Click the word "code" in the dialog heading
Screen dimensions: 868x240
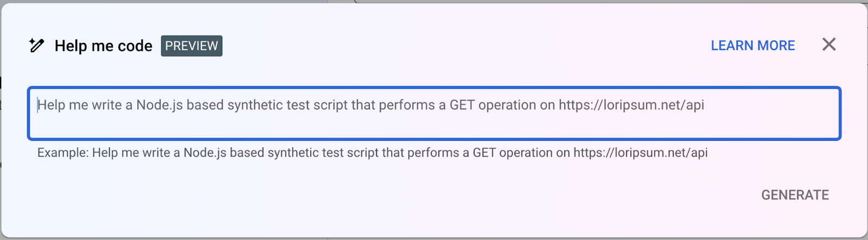pyautogui.click(x=135, y=46)
